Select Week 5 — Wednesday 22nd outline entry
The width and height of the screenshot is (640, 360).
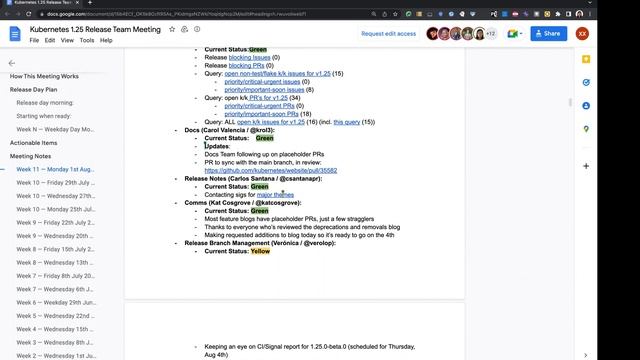tap(55, 316)
